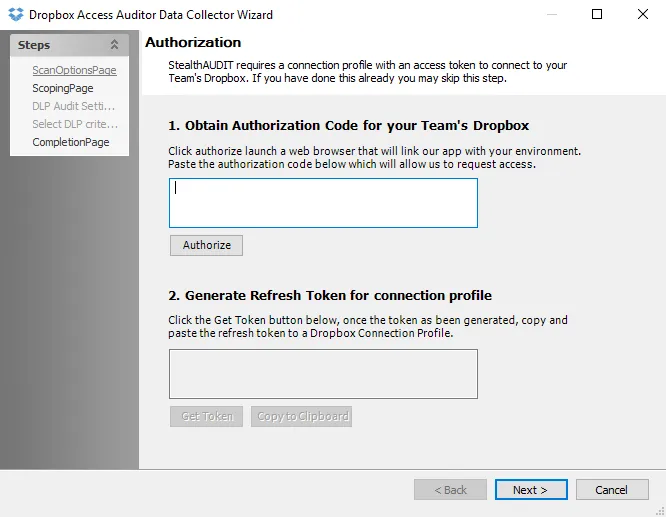Screen dimensions: 666x517
Task: Proceed with the Next > button
Action: [531, 490]
